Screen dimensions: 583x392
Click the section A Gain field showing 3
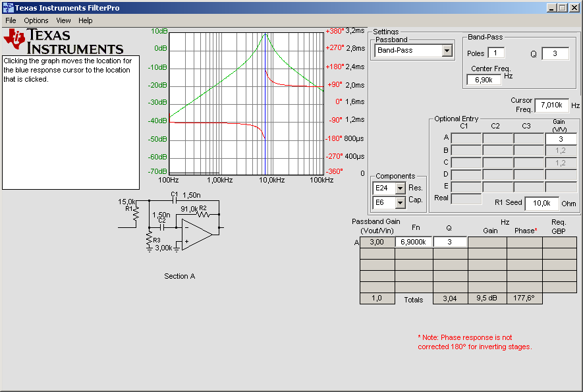click(561, 139)
